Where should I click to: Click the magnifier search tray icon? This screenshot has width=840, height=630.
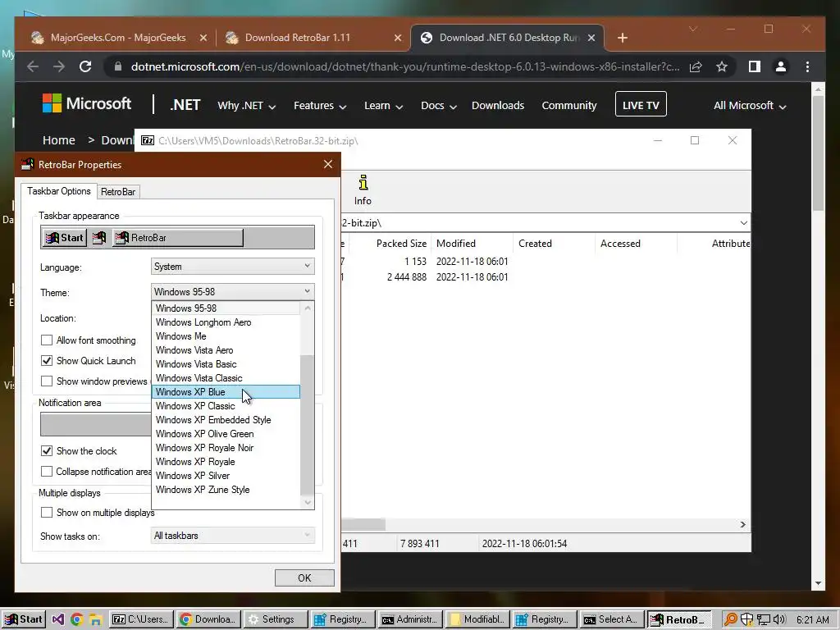tap(730, 620)
